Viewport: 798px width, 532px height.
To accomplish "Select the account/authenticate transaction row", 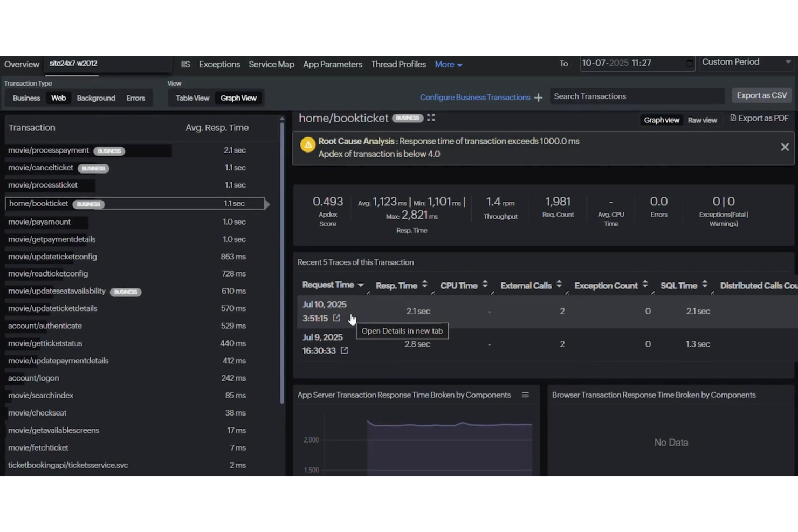I will (137, 326).
